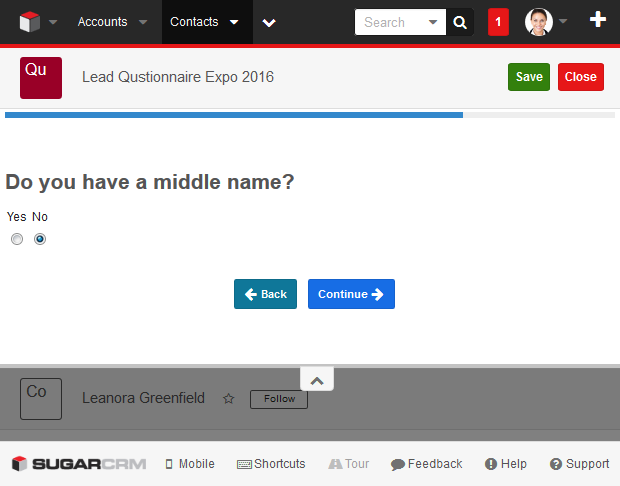Click the Co contact module badge

pyautogui.click(x=41, y=399)
